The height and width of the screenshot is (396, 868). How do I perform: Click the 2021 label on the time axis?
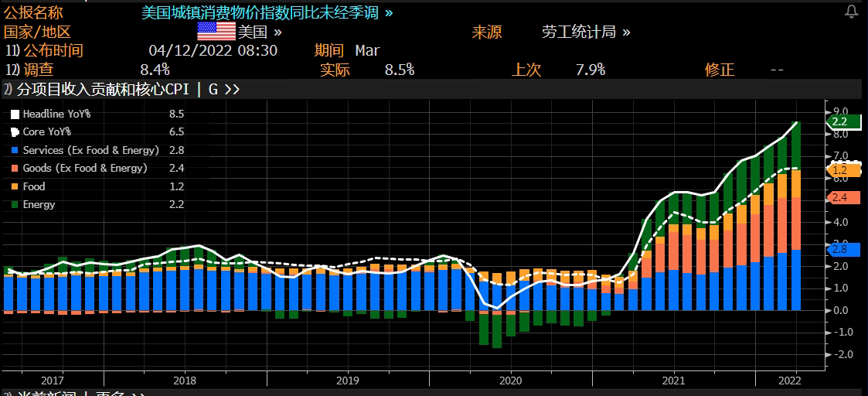coord(674,381)
